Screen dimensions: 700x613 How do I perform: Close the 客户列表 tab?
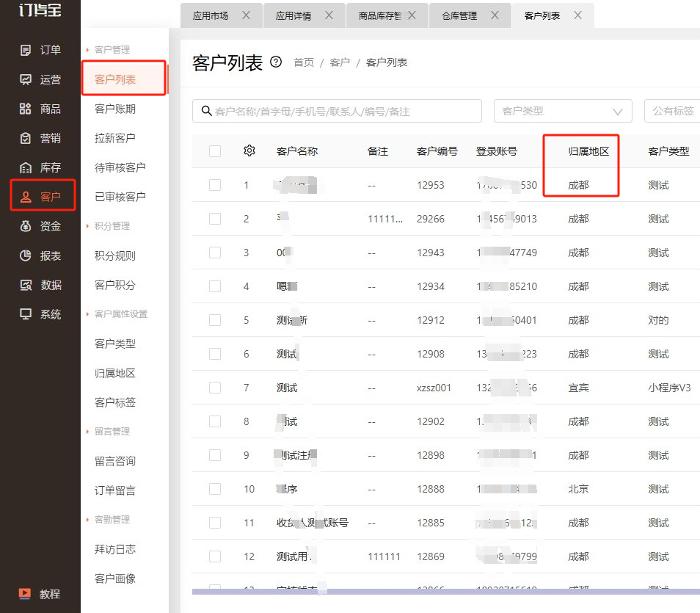(x=577, y=15)
